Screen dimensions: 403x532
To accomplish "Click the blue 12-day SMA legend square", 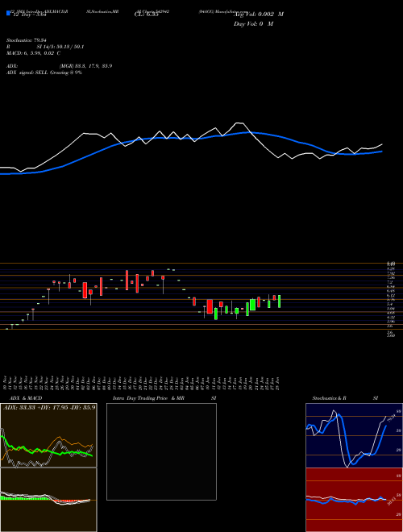I will click(8, 14).
